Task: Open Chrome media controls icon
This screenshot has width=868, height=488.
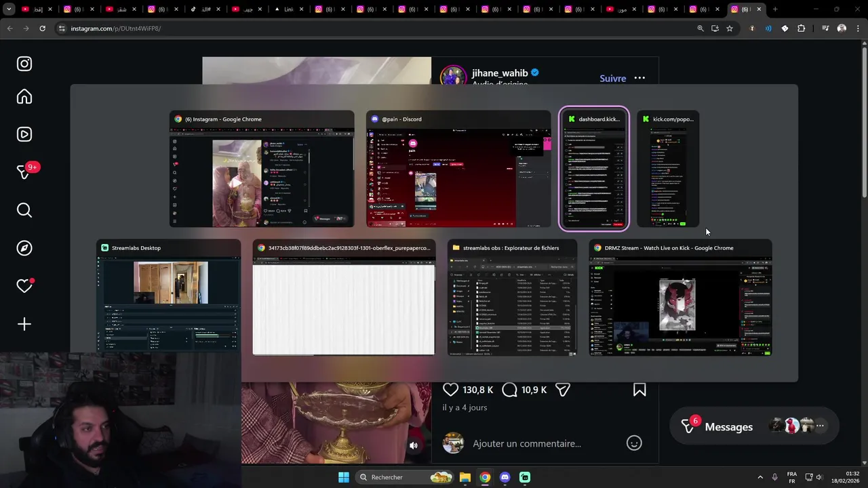Action: click(825, 28)
